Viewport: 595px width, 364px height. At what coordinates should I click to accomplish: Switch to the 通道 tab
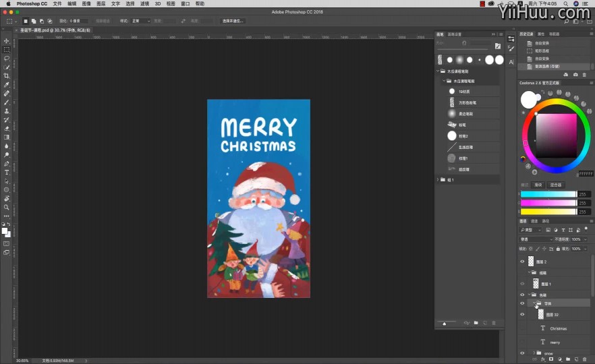[x=534, y=221]
